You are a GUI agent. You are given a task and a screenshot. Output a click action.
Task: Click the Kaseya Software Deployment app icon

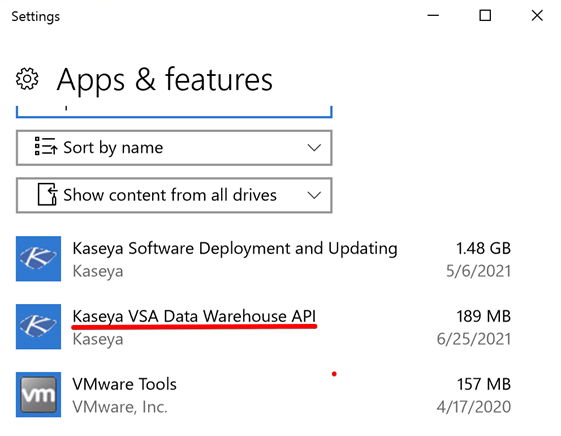point(38,259)
